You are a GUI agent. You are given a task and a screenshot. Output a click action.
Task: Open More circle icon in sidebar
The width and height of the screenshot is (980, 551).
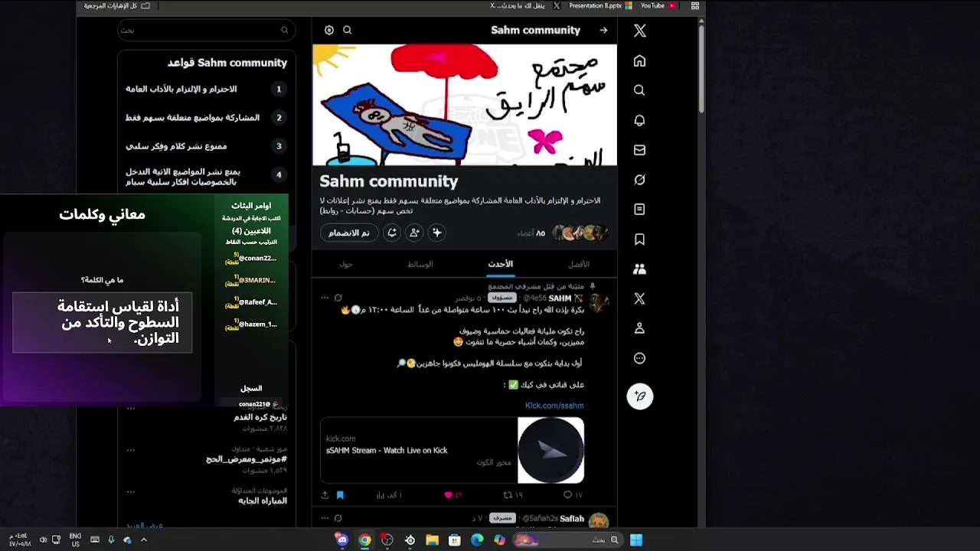[639, 358]
